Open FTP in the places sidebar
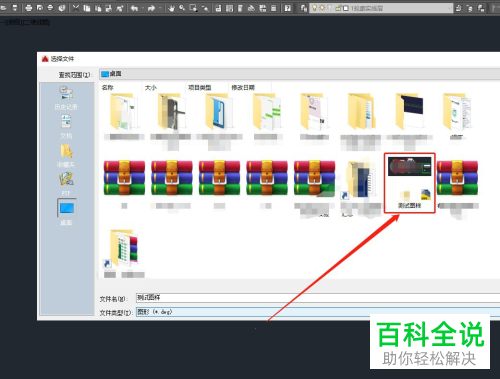Image resolution: width=500 pixels, height=379 pixels. pos(66,184)
